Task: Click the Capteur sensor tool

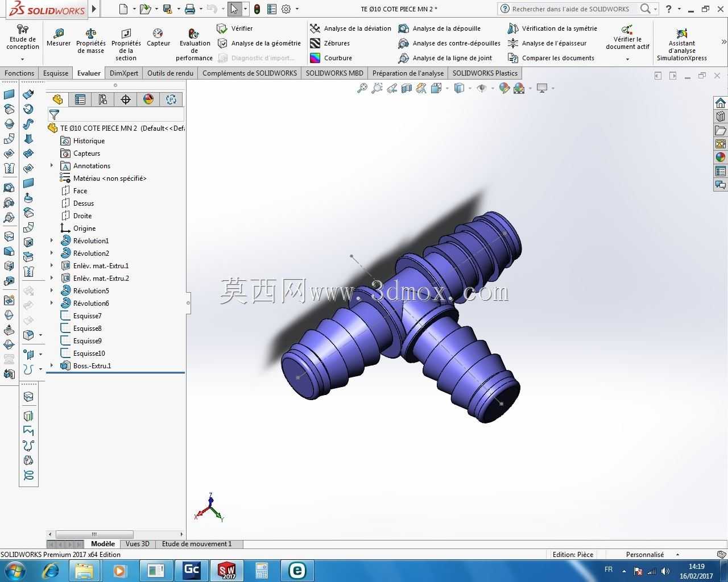Action: pyautogui.click(x=158, y=38)
